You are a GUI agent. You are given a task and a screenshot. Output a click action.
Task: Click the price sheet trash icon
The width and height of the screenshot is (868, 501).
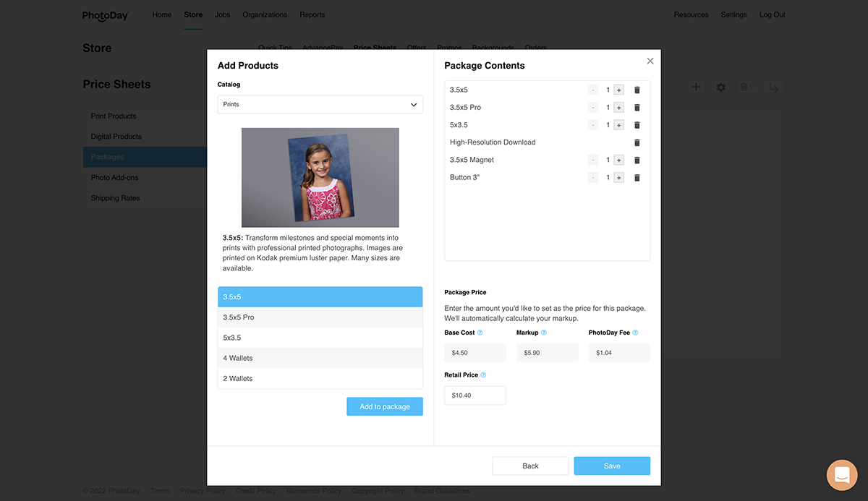pos(746,87)
